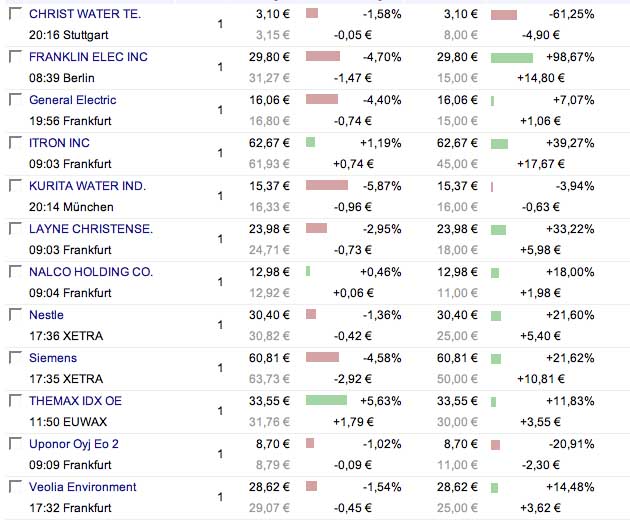Open the Nestle stock link
630x524 pixels.
(x=46, y=315)
